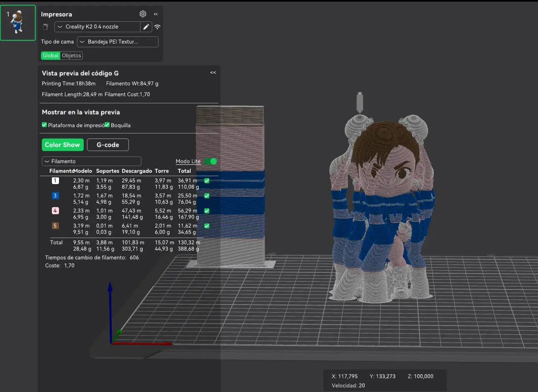Click the Coste: 1,70 line
Screen dimensions: 538x392
60,266
